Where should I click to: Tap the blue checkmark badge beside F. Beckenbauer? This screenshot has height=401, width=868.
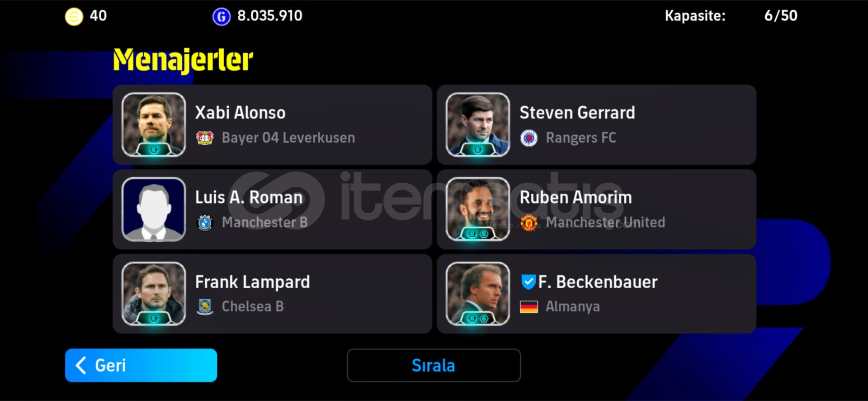pyautogui.click(x=528, y=282)
